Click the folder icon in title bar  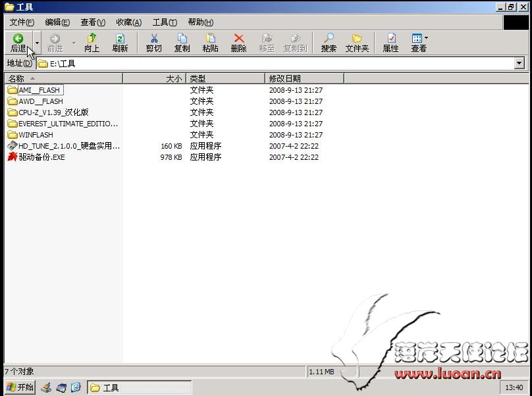(9, 7)
